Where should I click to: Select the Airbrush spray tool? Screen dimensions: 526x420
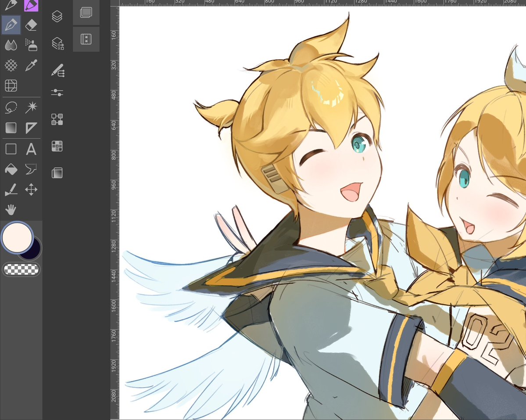(x=31, y=45)
